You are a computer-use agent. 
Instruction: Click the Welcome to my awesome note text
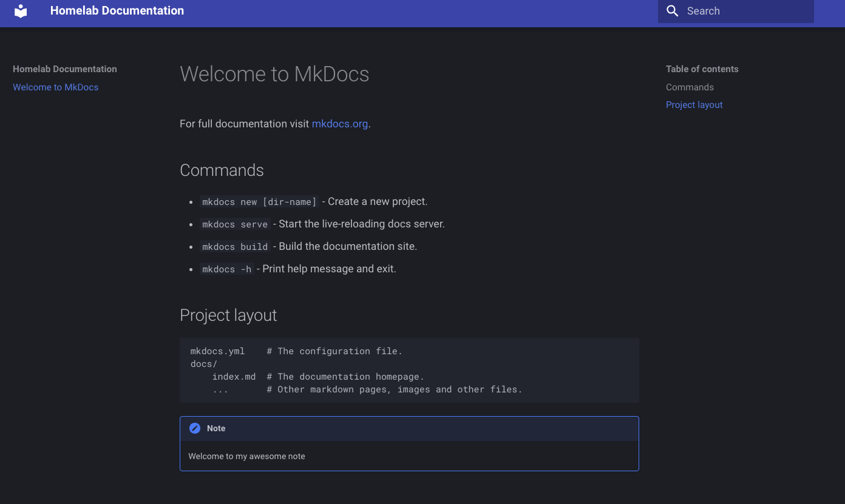pos(246,456)
